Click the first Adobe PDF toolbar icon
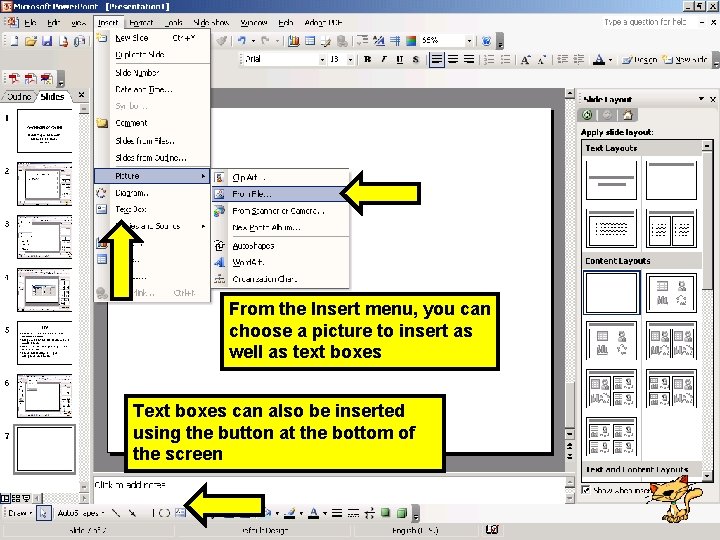Viewport: 720px width, 540px height. (14, 79)
